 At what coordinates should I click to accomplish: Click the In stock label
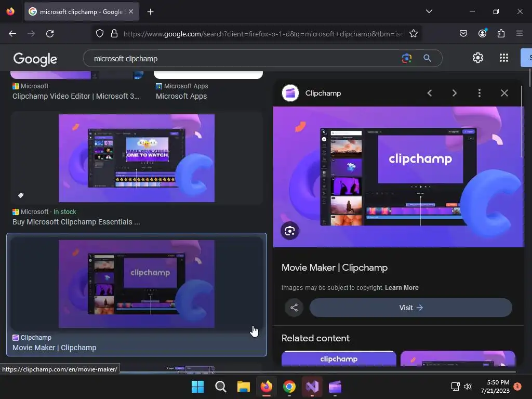(x=65, y=212)
